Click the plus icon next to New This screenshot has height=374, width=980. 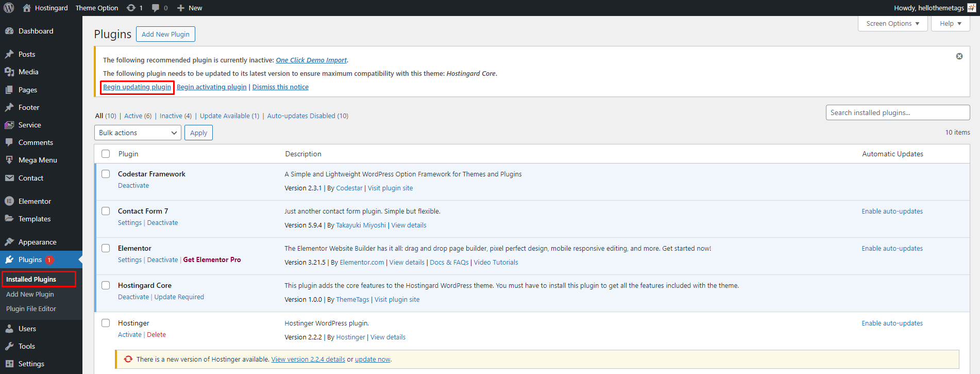(180, 8)
